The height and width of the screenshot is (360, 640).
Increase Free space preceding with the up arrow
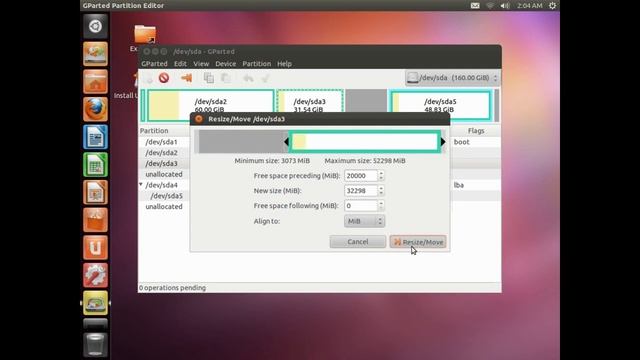coord(381,173)
